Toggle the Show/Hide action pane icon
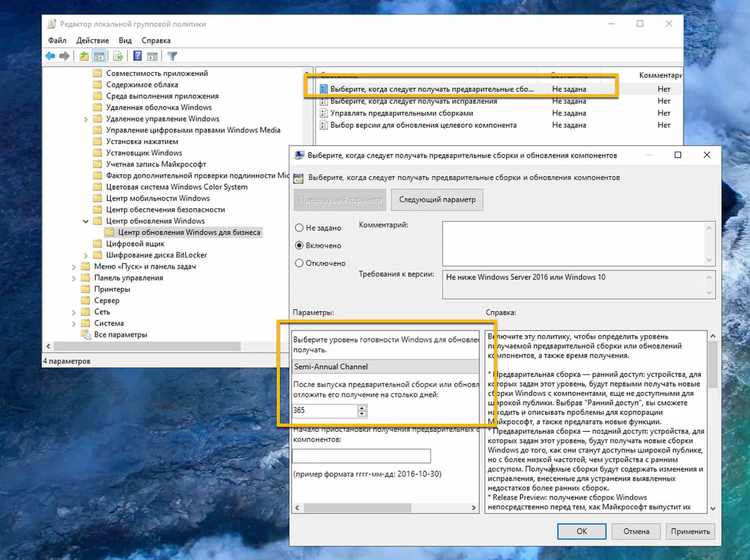The image size is (750, 560). click(152, 56)
